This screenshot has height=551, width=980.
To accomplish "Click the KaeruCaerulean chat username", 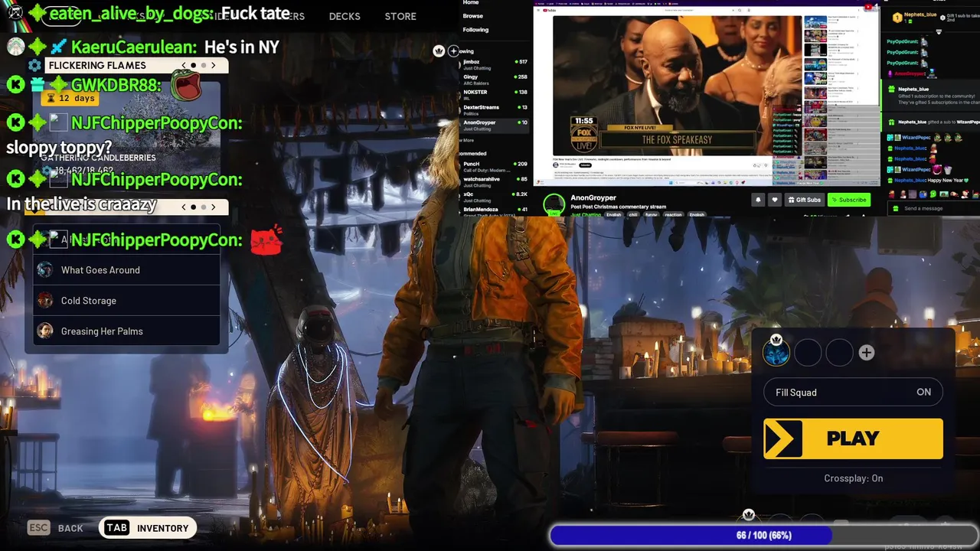I will pos(133,47).
